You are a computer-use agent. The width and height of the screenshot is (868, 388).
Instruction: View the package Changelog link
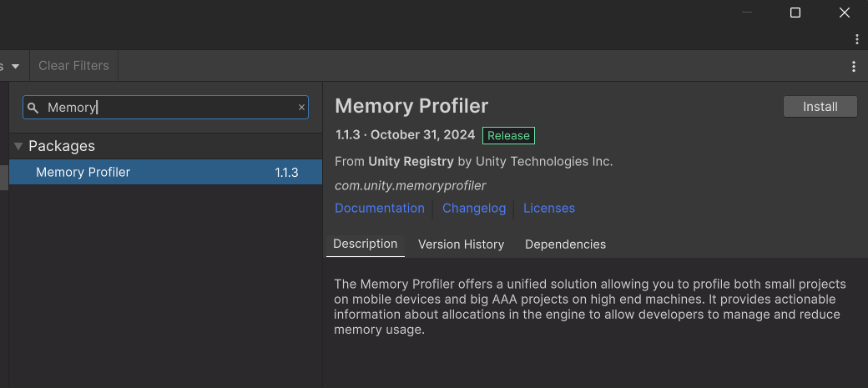tap(474, 208)
